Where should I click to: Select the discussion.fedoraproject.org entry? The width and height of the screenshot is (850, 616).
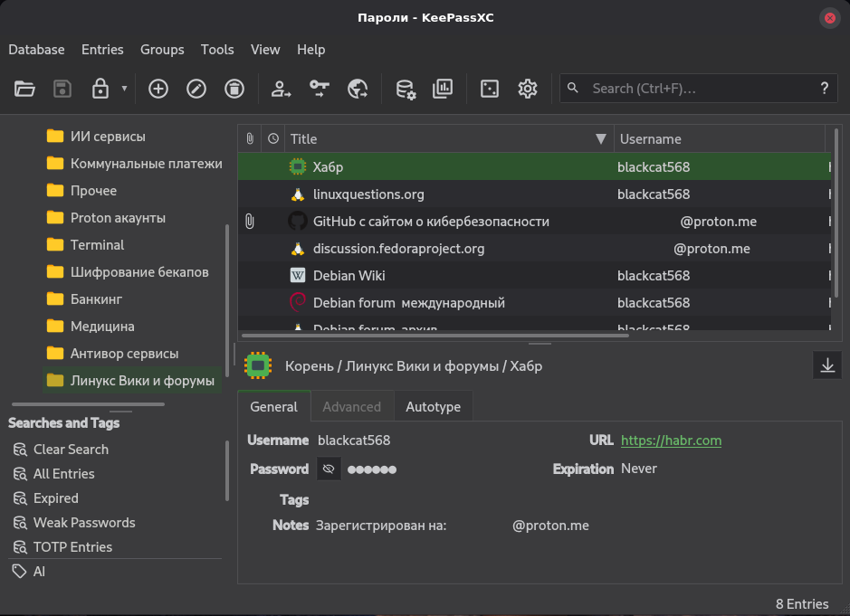pyautogui.click(x=534, y=248)
